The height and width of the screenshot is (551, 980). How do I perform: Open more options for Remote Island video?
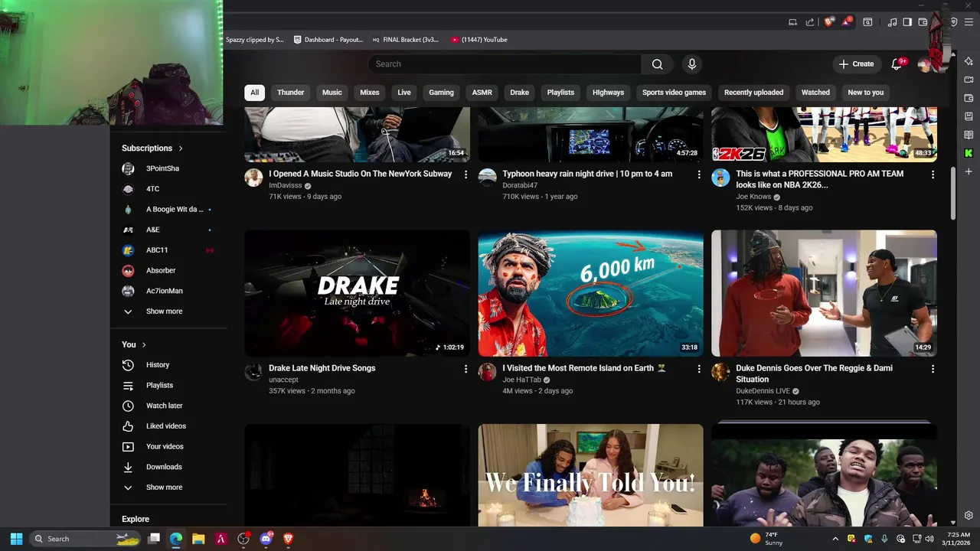coord(699,369)
